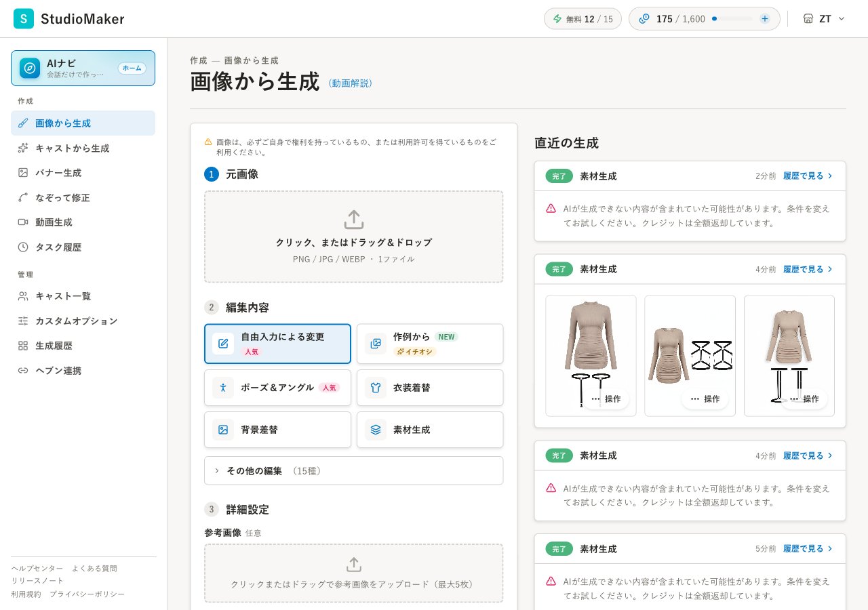Image resolution: width=868 pixels, height=610 pixels.
Task: Open the first beige dress thumbnail
Action: click(x=591, y=356)
